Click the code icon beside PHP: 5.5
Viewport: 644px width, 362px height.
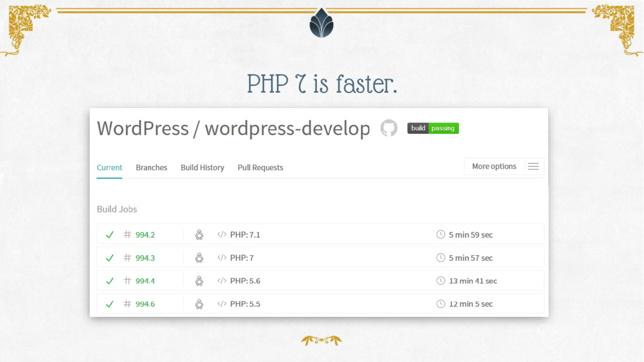point(222,304)
